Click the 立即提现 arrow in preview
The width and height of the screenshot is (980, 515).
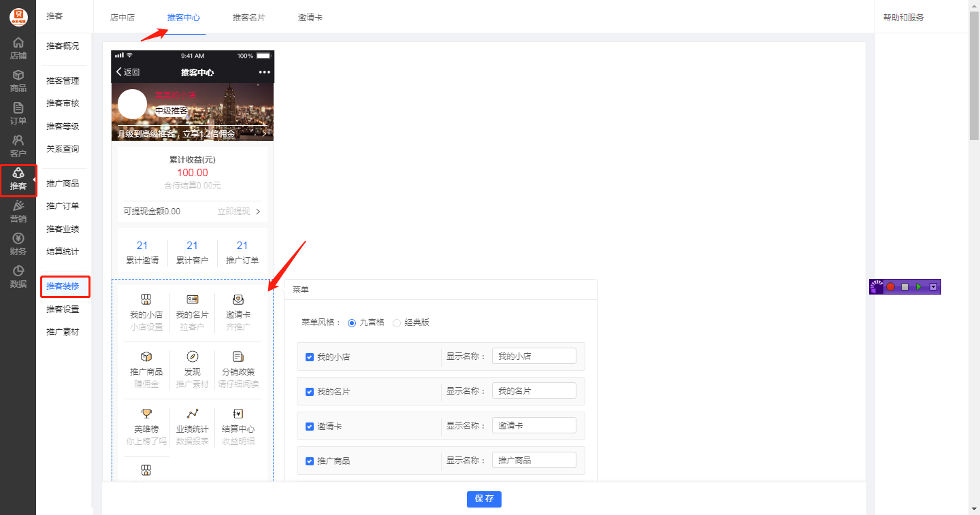click(258, 212)
